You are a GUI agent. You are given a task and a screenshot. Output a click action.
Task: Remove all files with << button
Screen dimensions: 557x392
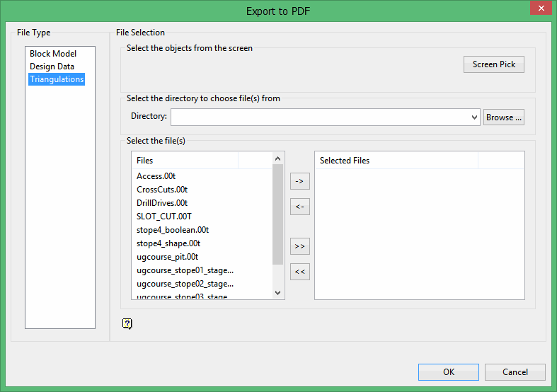coord(300,272)
